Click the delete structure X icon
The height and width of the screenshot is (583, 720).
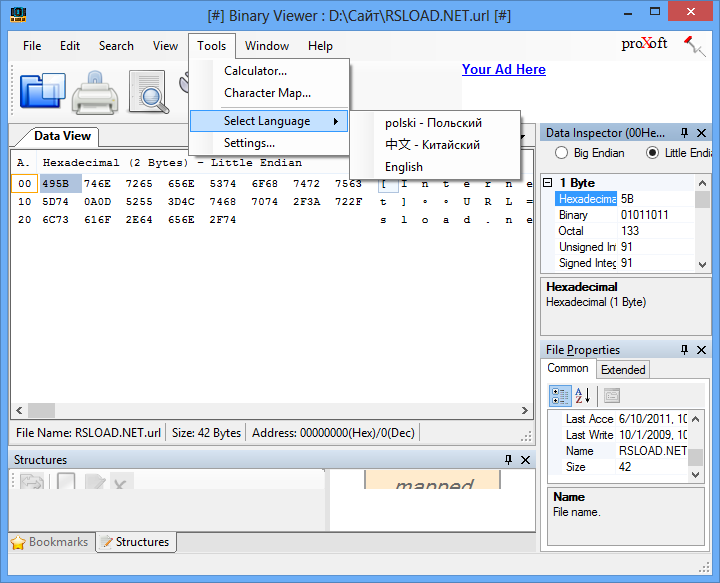tap(121, 482)
